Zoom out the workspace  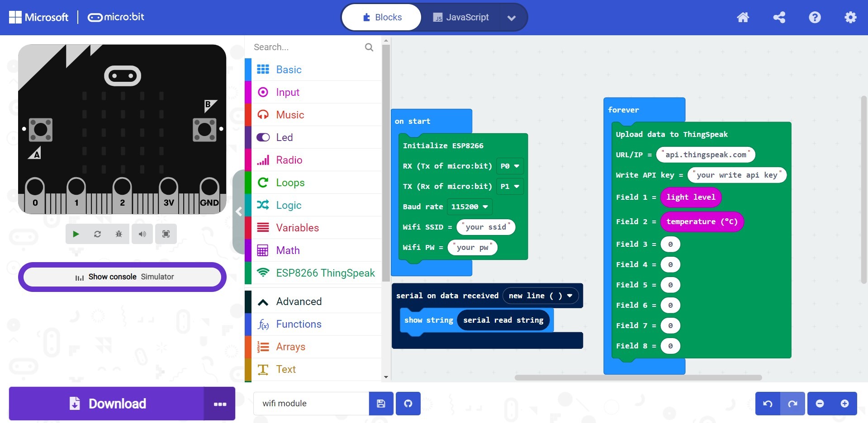tap(820, 404)
